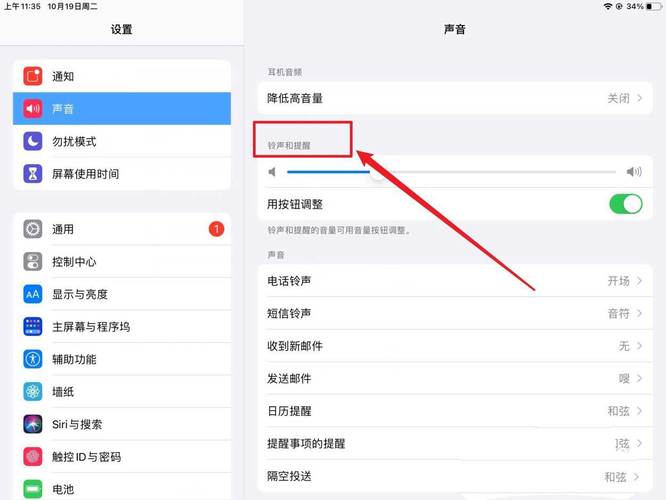Open 辅助功能 settings
The width and height of the screenshot is (666, 500).
pyautogui.click(x=122, y=359)
